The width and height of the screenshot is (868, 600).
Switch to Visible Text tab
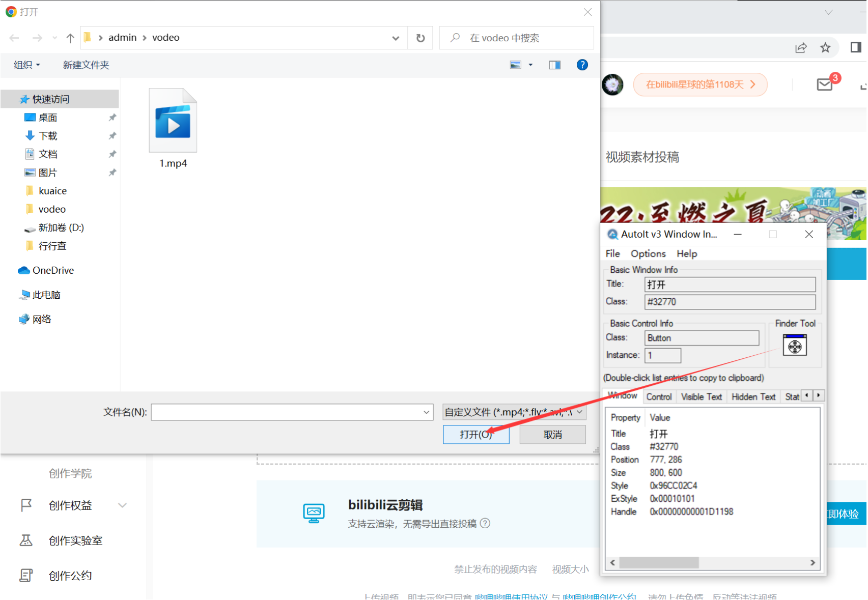[x=702, y=396]
